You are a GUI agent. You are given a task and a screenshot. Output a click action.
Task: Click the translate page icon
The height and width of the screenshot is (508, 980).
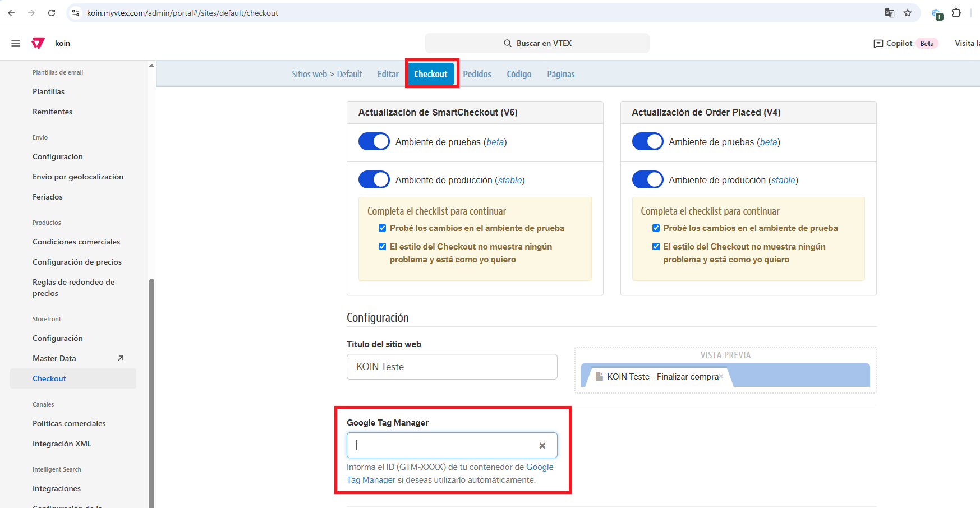[889, 13]
